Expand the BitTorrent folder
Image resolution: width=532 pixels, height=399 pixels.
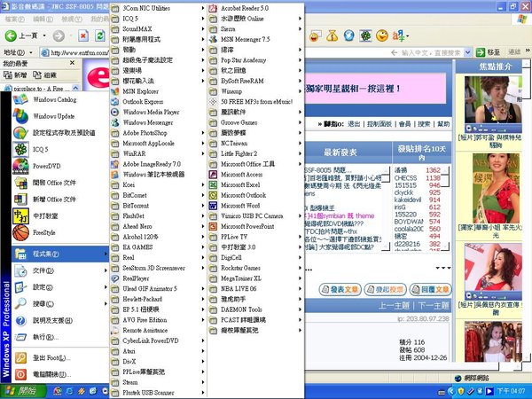159,206
